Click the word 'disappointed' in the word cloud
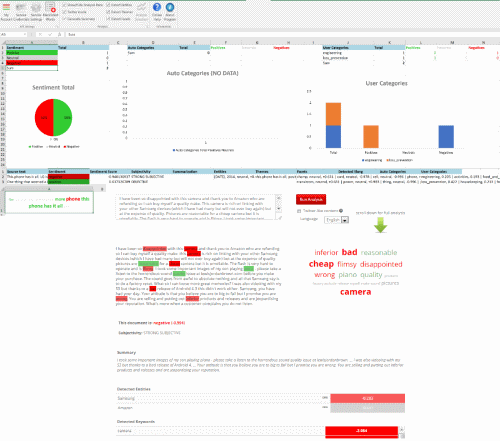The width and height of the screenshot is (500, 441). click(381, 264)
